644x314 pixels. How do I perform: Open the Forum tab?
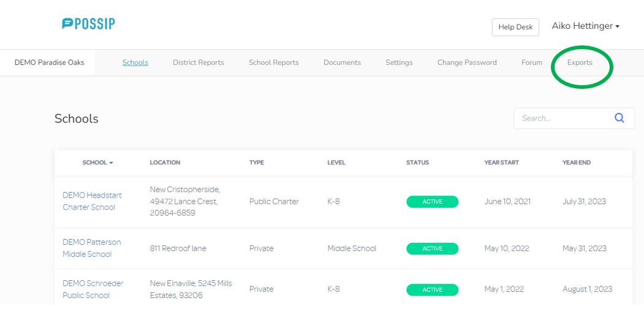tap(531, 63)
